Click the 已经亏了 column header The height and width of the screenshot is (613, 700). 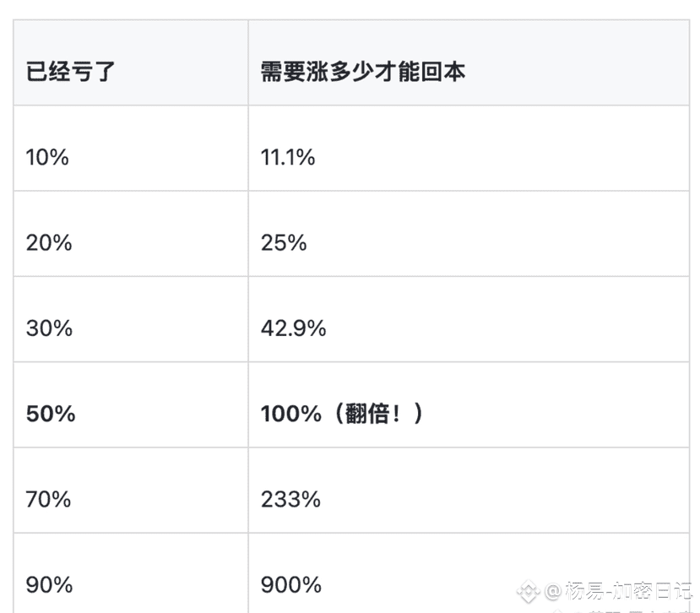(x=70, y=71)
